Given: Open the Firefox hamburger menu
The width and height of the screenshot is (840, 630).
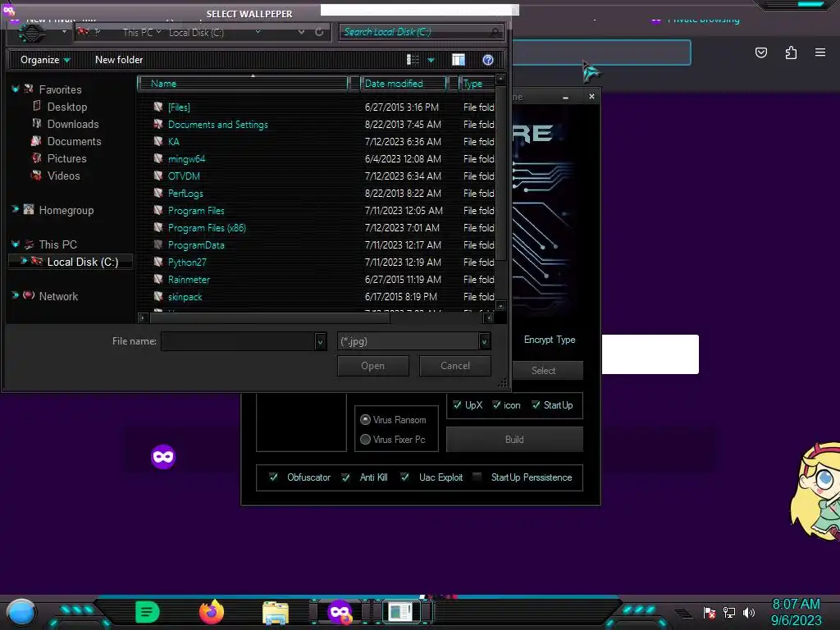Looking at the screenshot, I should [820, 52].
